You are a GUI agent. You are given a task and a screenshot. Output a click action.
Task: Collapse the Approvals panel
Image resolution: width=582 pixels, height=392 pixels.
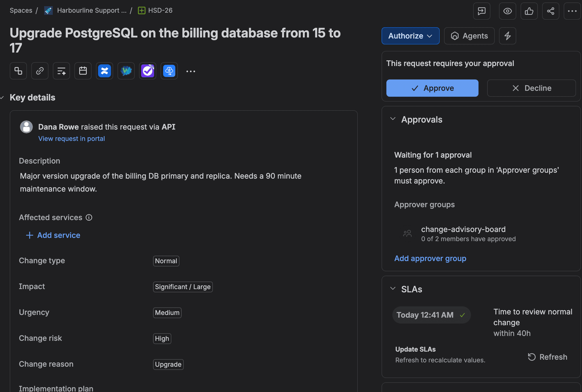tap(393, 119)
